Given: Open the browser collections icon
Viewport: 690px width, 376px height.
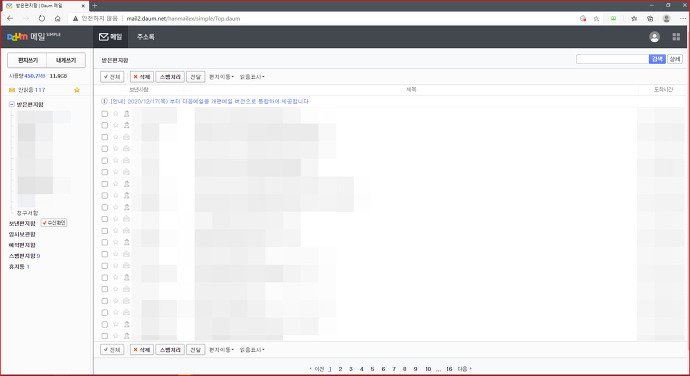Looking at the screenshot, I should tap(650, 18).
